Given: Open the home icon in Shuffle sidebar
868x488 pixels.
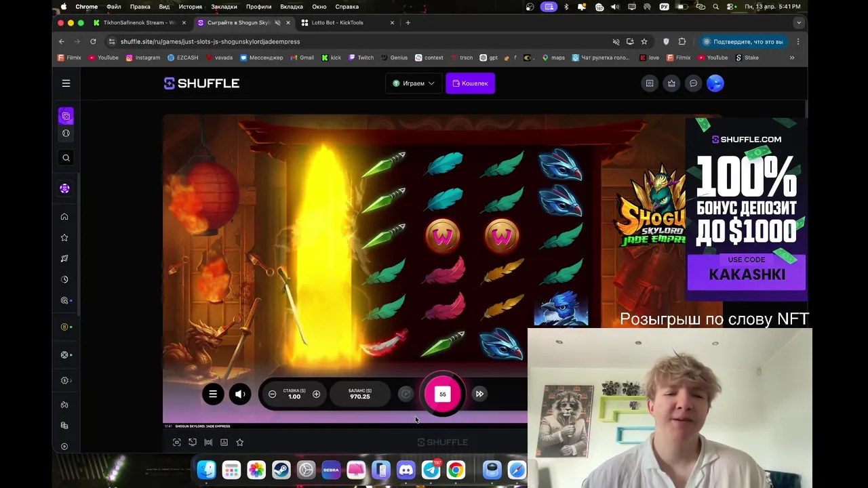Looking at the screenshot, I should [64, 217].
